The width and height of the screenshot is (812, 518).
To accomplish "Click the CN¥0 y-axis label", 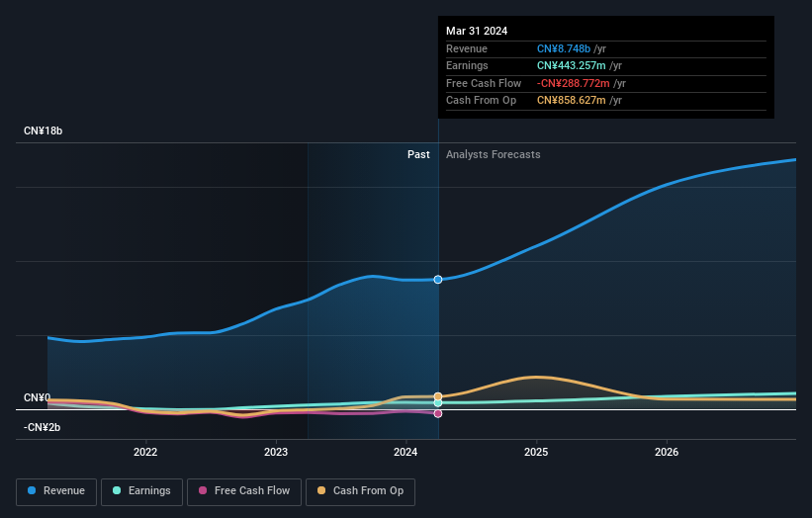I will click(x=38, y=397).
